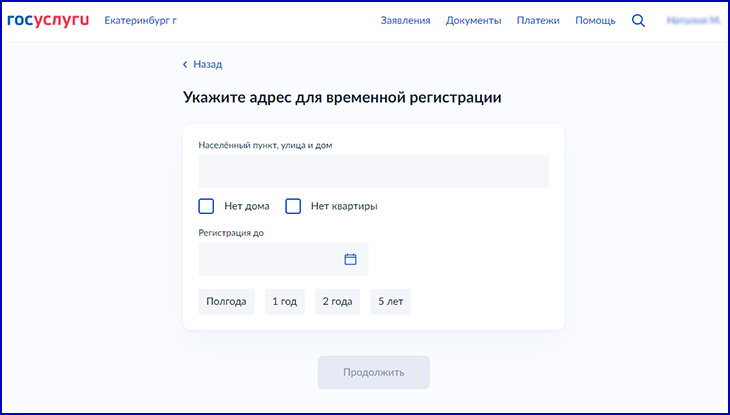Focus the address input field
730x415 pixels.
pos(373,171)
